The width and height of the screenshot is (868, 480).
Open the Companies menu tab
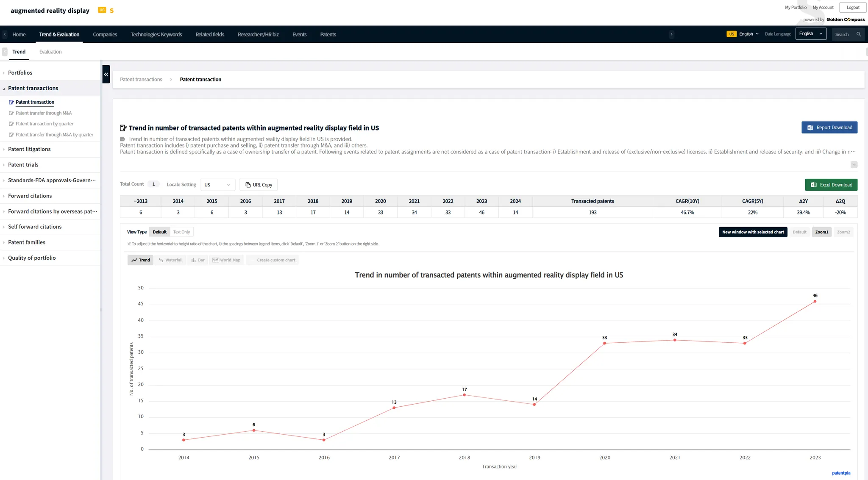tap(105, 34)
